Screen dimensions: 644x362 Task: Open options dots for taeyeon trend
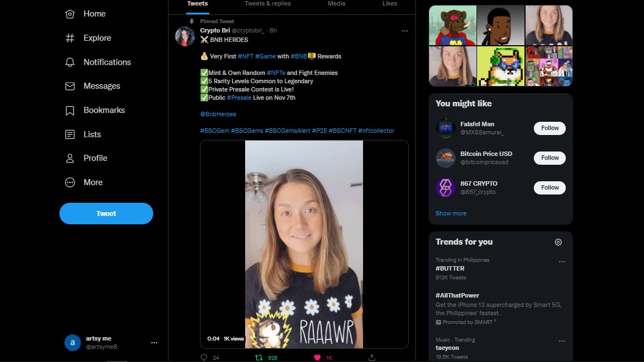[562, 341]
